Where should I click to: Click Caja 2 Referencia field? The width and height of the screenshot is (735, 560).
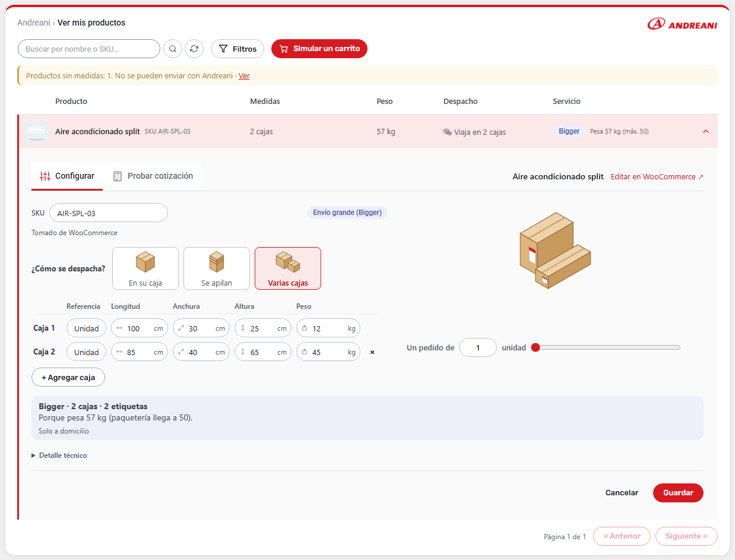pos(86,352)
